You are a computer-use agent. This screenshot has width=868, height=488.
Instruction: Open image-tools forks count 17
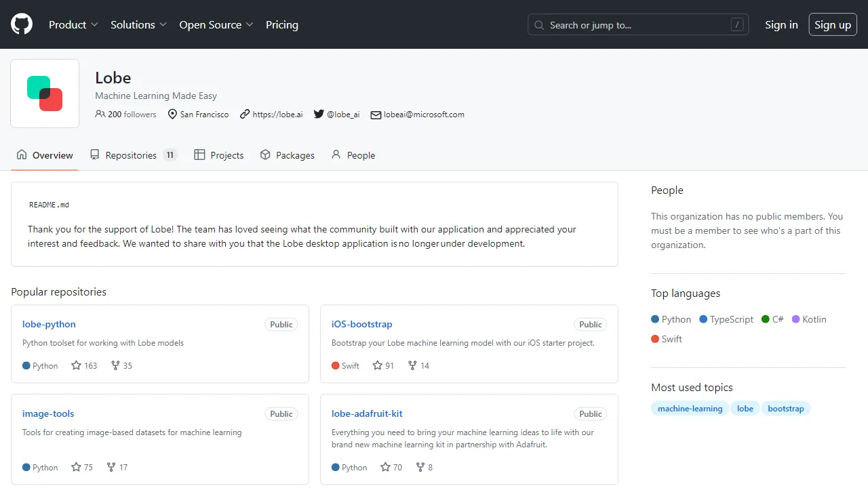click(x=117, y=467)
